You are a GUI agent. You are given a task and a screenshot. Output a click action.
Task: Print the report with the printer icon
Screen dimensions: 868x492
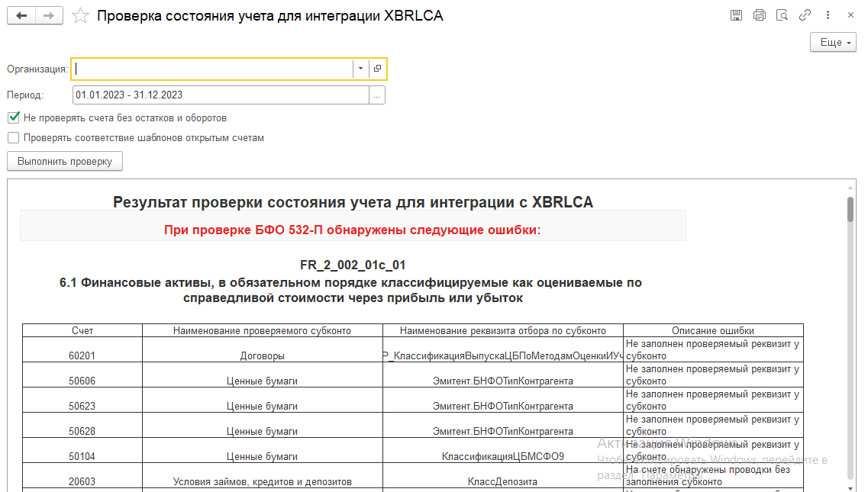coord(759,15)
